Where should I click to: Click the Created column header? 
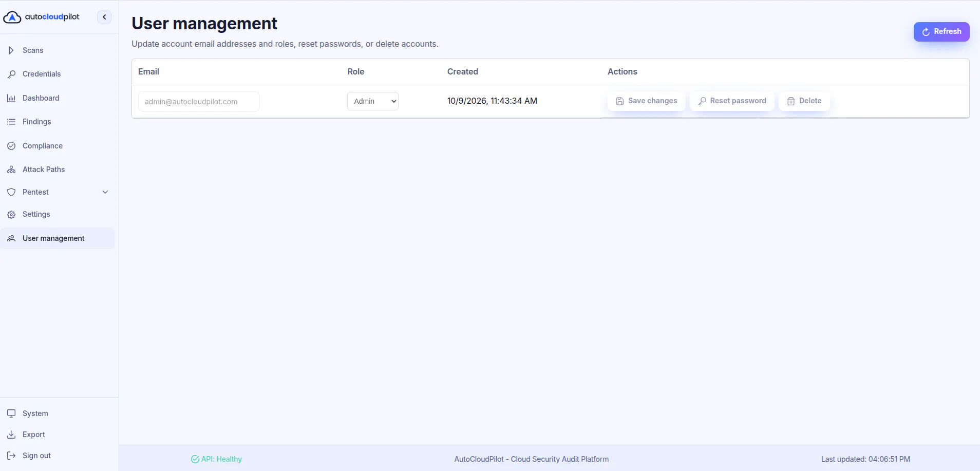[x=463, y=72]
